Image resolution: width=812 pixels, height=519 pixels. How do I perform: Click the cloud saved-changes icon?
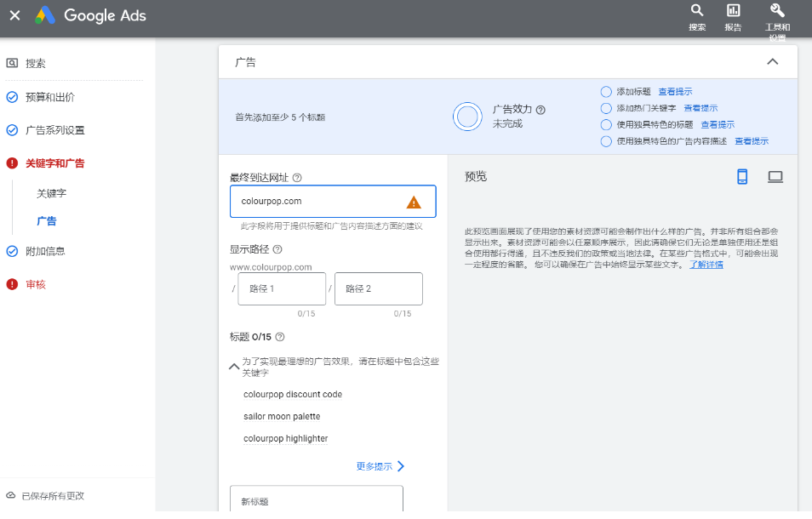tap(11, 495)
